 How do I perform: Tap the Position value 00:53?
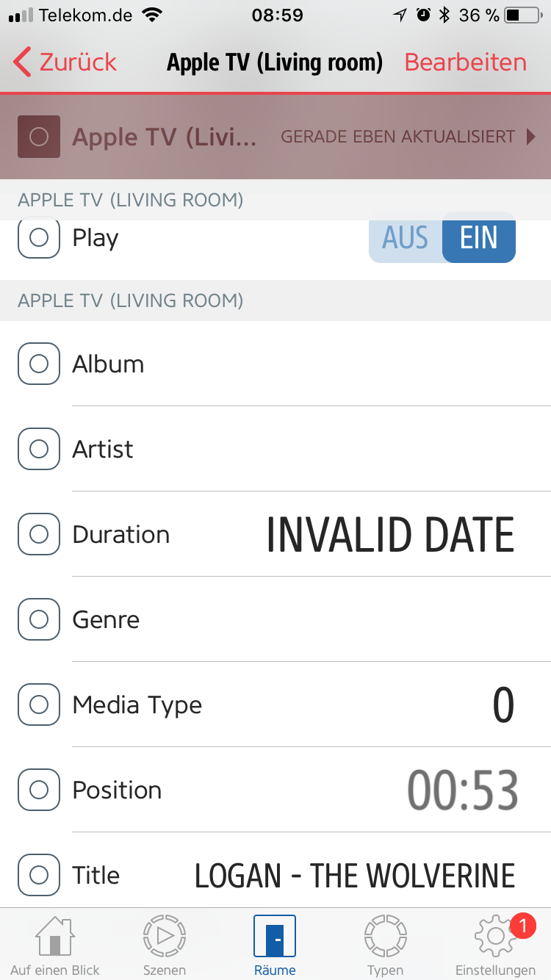(463, 790)
